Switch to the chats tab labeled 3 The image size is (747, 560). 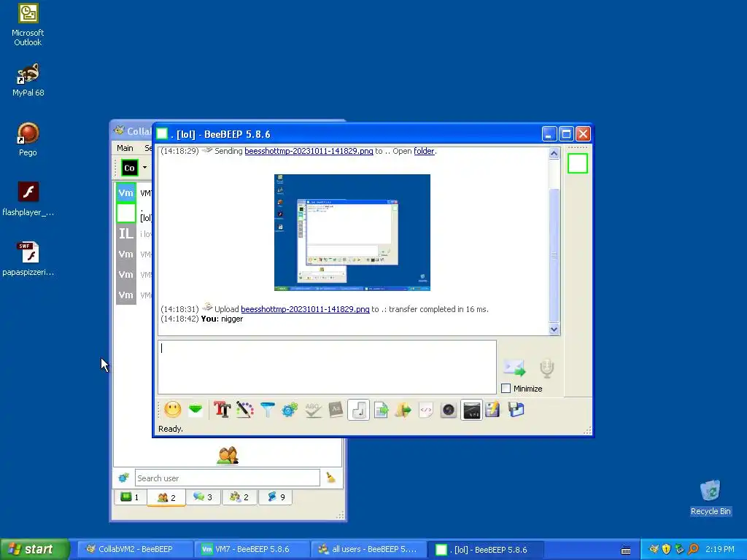point(203,497)
